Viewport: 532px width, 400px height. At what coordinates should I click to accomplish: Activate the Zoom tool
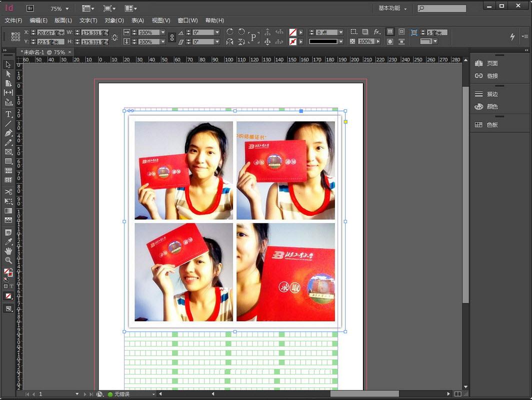tap(8, 260)
